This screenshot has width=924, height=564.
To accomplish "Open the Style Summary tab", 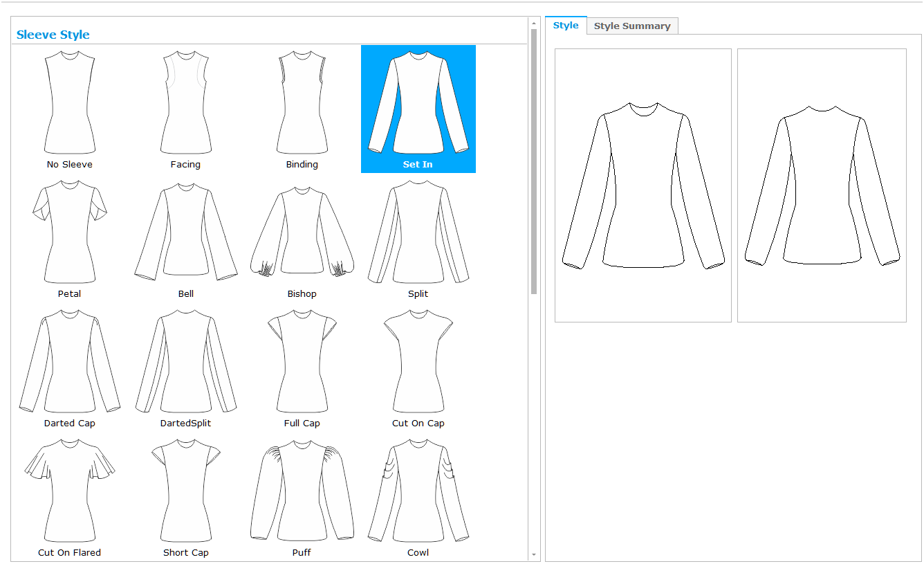I will (x=632, y=26).
